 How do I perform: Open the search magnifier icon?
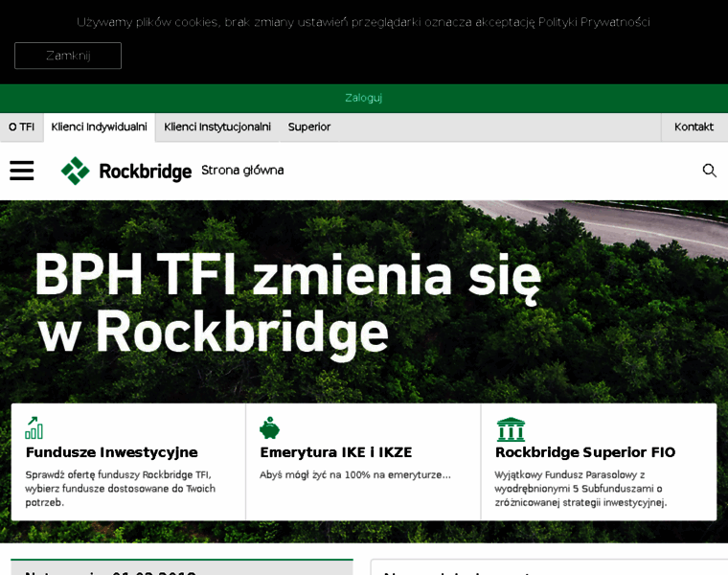(x=709, y=171)
